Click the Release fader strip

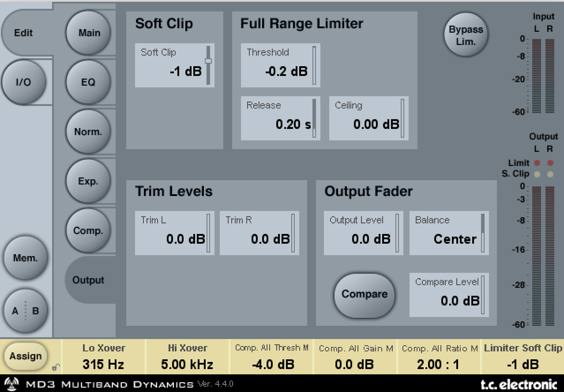[x=315, y=118]
